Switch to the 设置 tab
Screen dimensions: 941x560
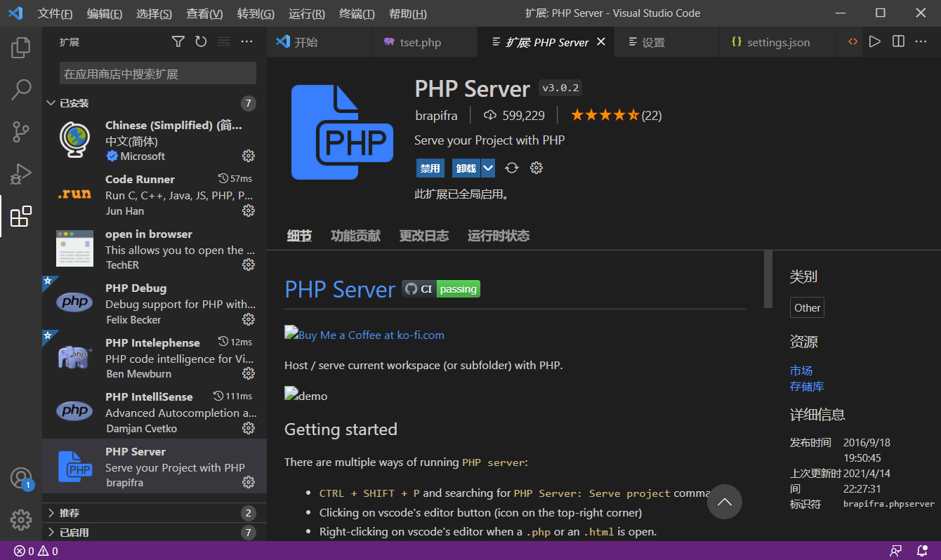click(x=667, y=42)
